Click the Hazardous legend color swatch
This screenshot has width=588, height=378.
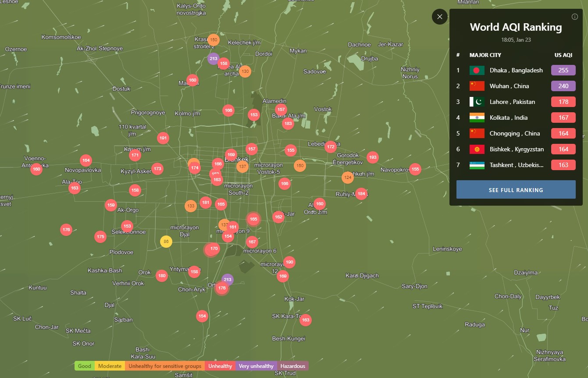pyautogui.click(x=293, y=366)
